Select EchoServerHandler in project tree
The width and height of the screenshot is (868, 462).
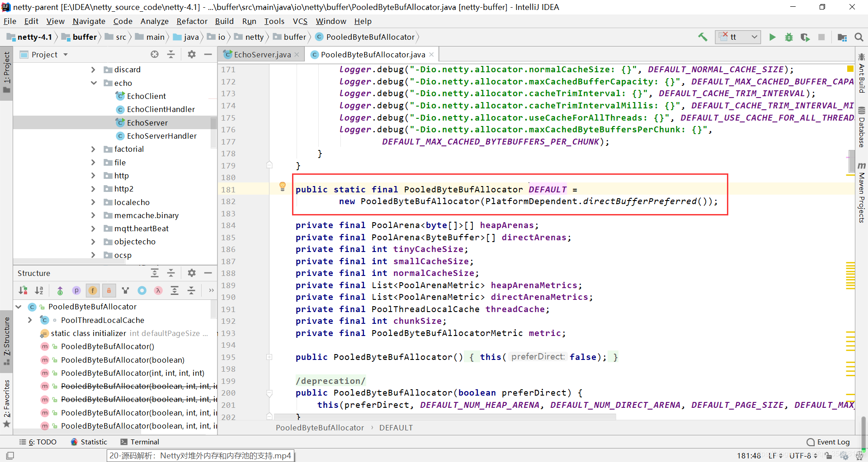click(162, 136)
